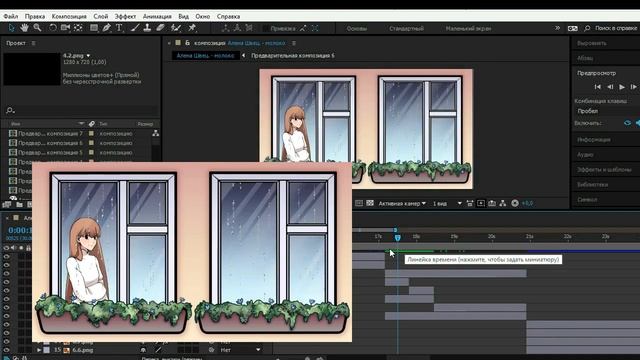Open the composition panel options menu
Viewport: 640px width, 360px height.
pos(294,43)
